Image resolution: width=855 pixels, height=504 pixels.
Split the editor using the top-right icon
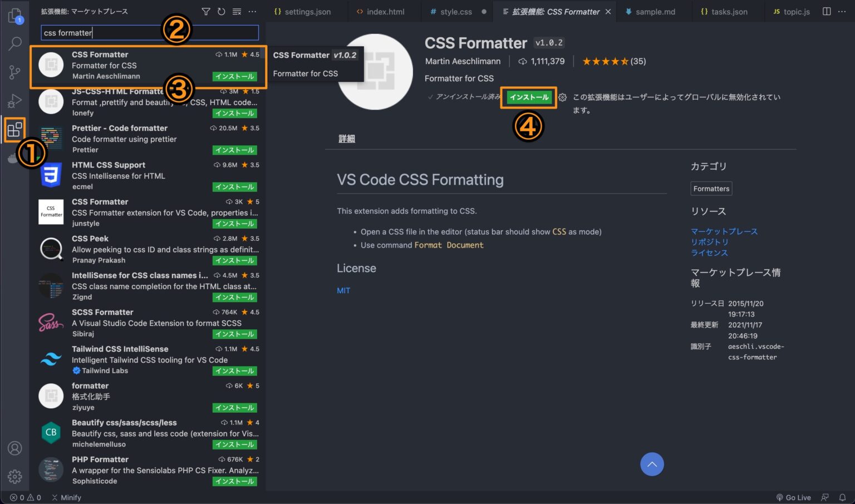[826, 11]
